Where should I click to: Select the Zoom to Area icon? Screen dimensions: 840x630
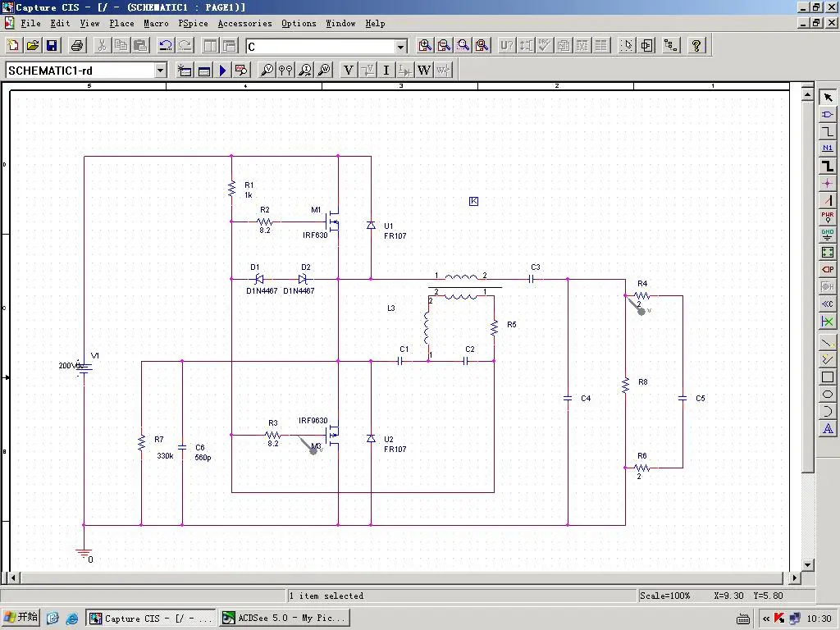[463, 46]
